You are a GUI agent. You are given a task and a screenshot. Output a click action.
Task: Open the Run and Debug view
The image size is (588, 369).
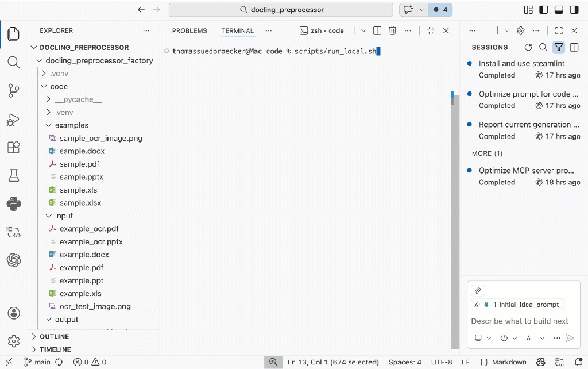pyautogui.click(x=14, y=119)
